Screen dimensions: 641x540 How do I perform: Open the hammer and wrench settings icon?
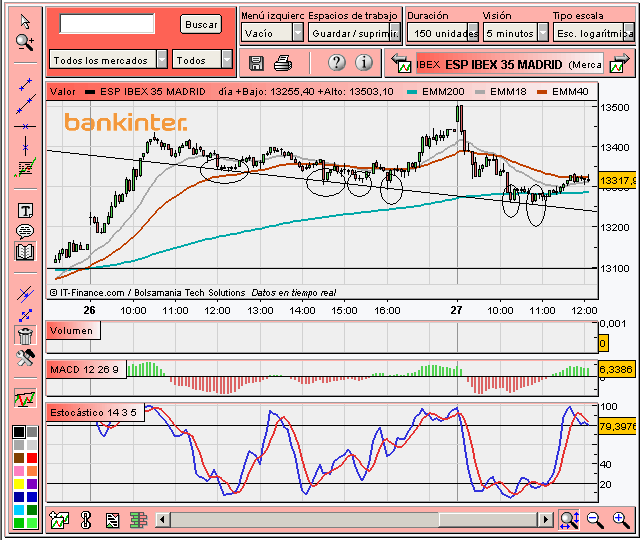(x=25, y=358)
